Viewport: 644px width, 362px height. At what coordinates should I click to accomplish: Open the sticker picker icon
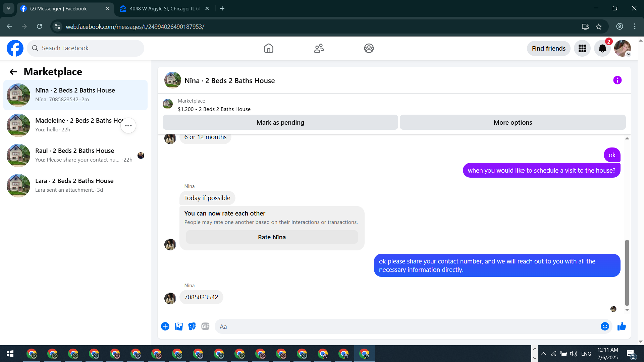[192, 326]
